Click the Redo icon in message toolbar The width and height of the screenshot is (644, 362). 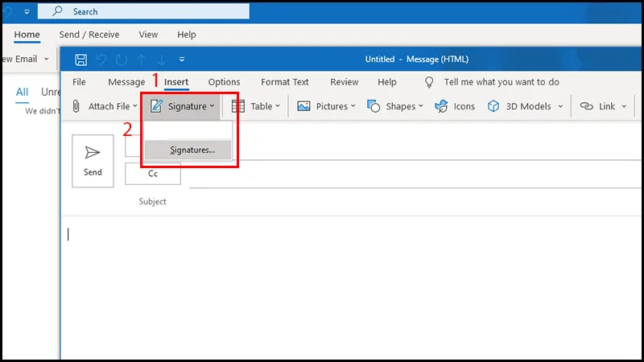tap(122, 60)
